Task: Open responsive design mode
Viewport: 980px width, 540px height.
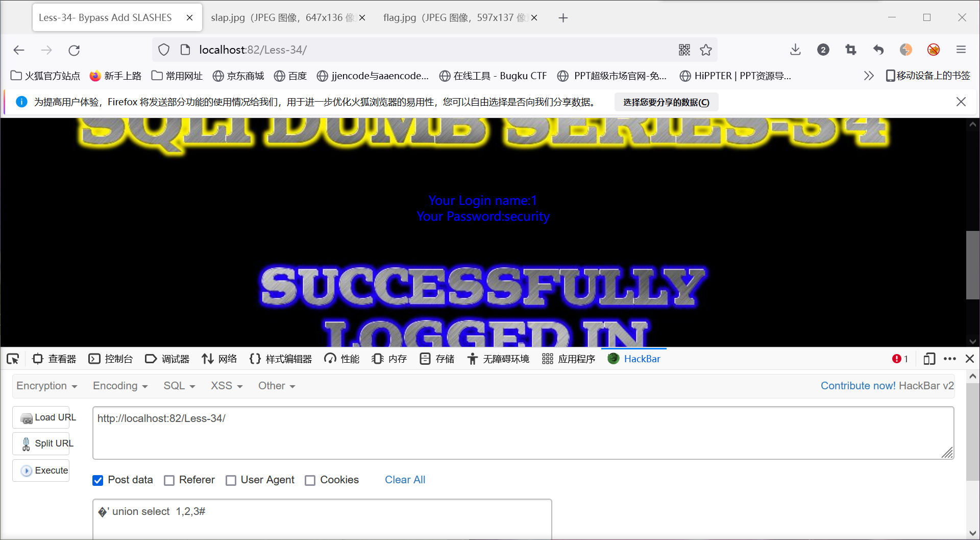Action: [x=929, y=359]
